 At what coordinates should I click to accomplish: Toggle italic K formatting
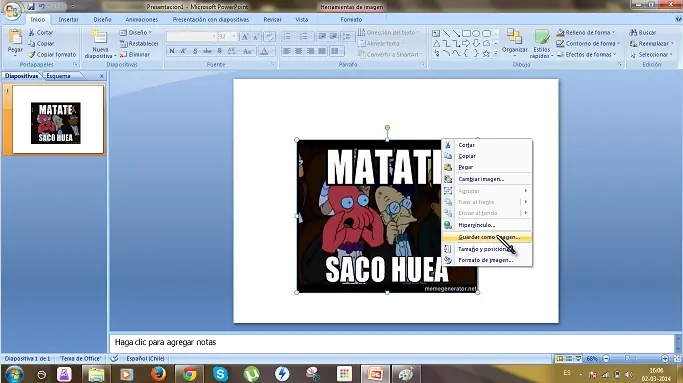[183, 51]
